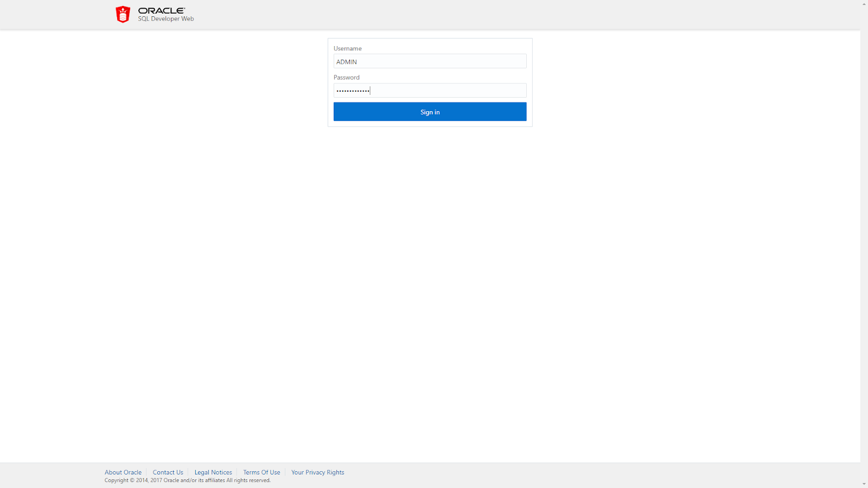
Task: Click the copyright notice in the footer
Action: click(187, 480)
